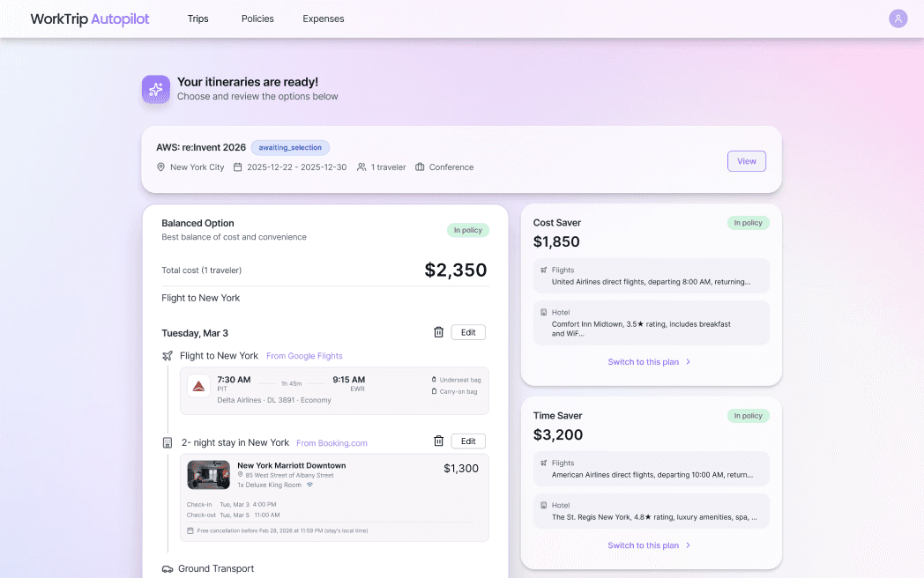Click the Cost Saver In policy badge
Image resolution: width=924 pixels, height=578 pixels.
click(748, 223)
